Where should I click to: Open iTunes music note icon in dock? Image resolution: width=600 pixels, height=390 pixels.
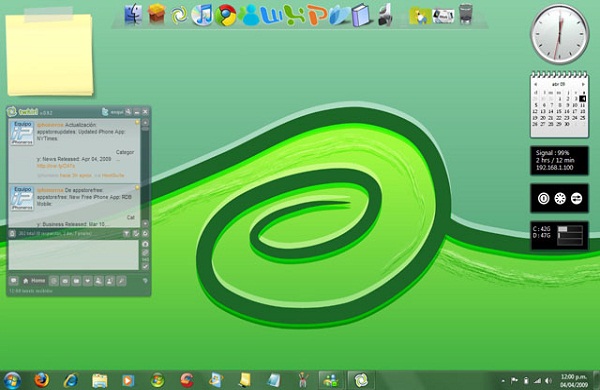(202, 15)
